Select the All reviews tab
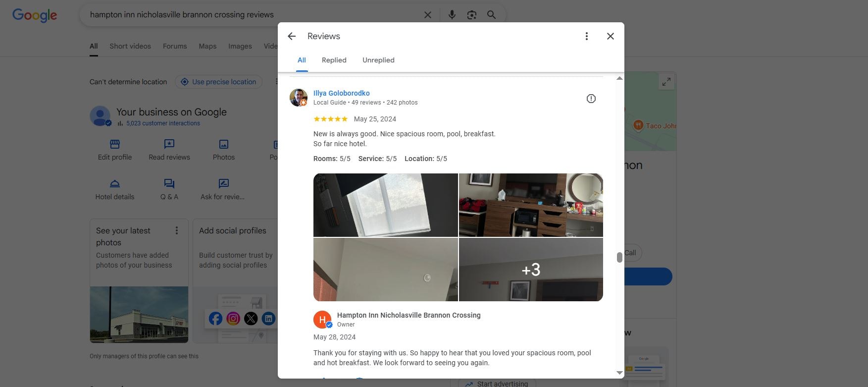This screenshot has height=387, width=868. click(x=302, y=60)
